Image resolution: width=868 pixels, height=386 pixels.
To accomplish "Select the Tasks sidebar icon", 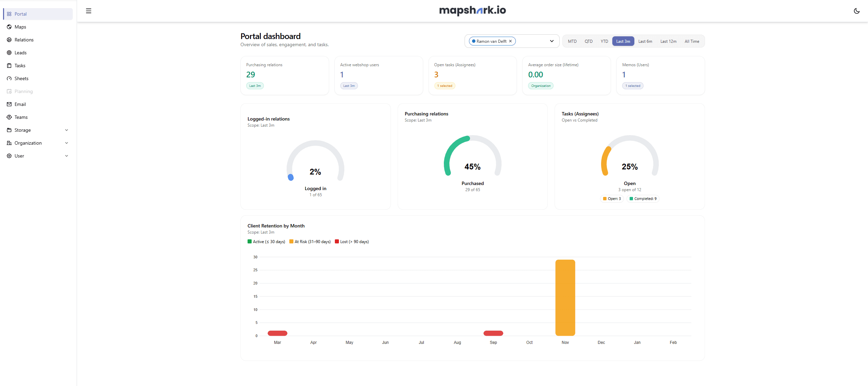I will (9, 66).
